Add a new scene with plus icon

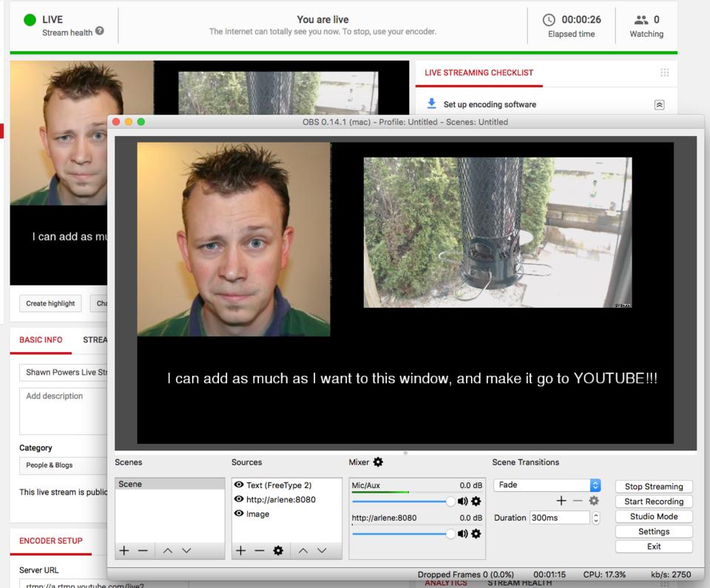point(124,550)
